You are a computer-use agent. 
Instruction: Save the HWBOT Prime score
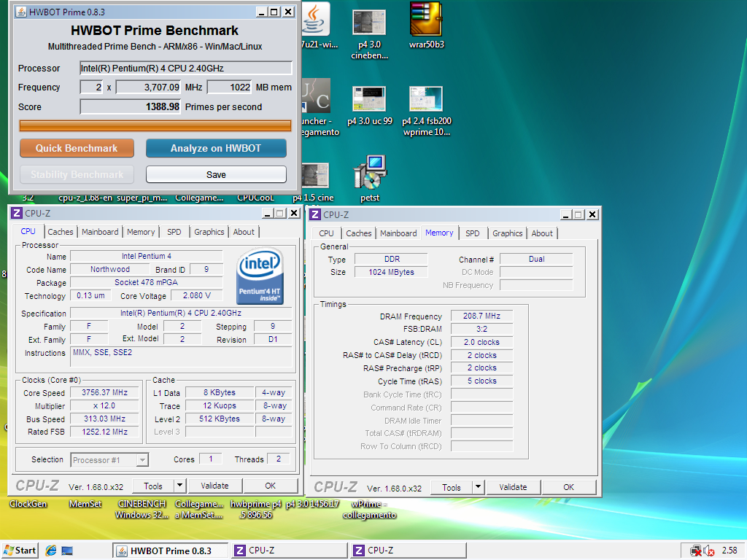[x=216, y=175]
